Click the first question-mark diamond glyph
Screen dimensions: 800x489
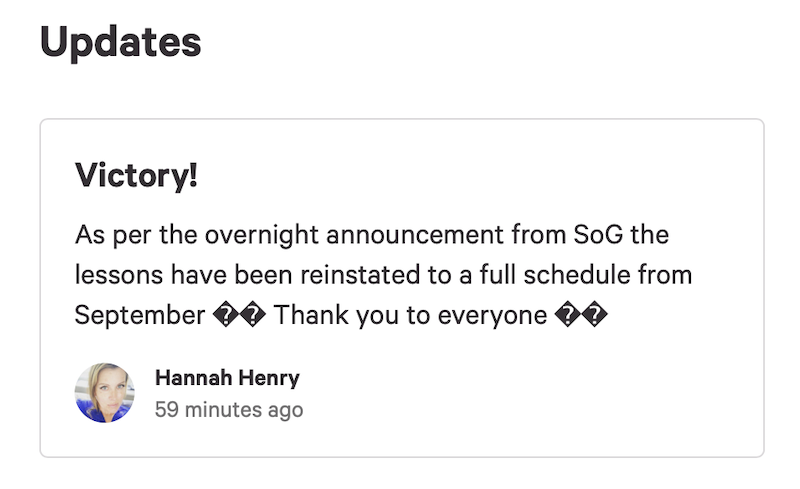(226, 315)
